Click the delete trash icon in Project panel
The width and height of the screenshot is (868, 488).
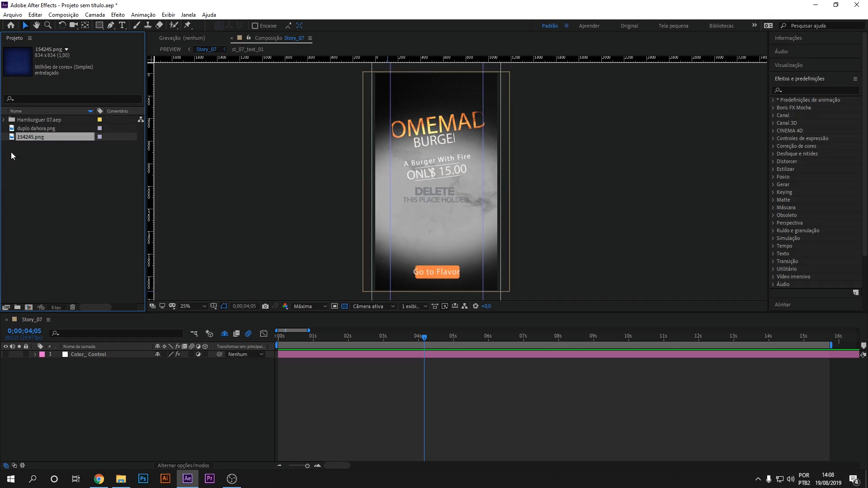pos(72,307)
